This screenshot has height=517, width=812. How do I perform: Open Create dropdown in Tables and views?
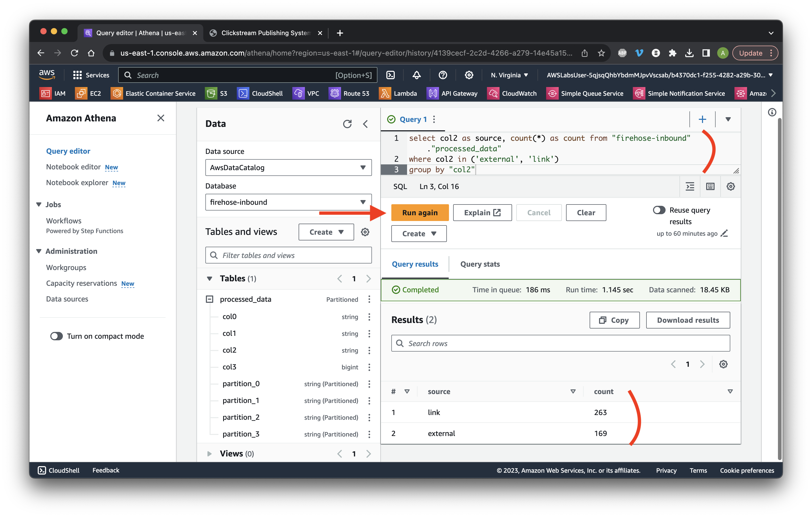click(326, 232)
